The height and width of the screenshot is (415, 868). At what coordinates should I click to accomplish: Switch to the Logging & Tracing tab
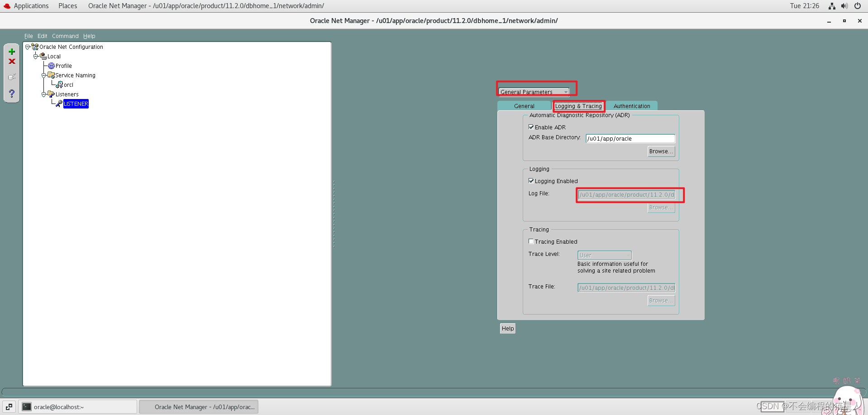(578, 106)
